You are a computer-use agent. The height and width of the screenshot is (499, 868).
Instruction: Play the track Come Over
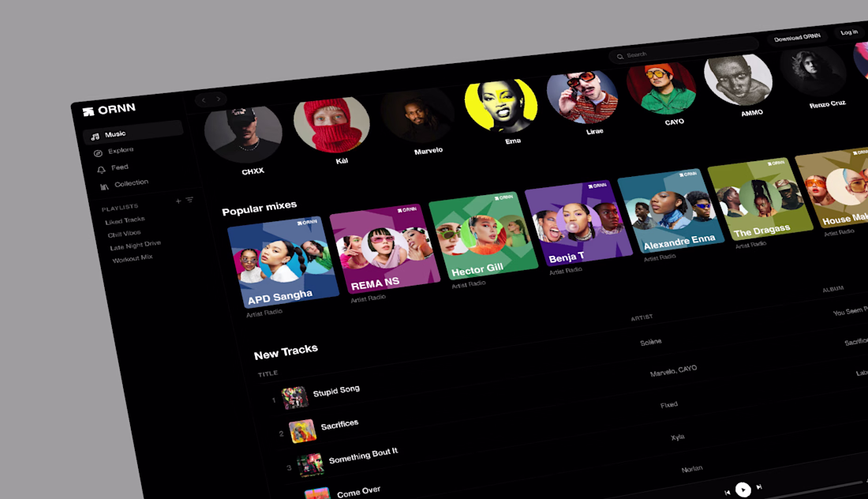pyautogui.click(x=358, y=492)
